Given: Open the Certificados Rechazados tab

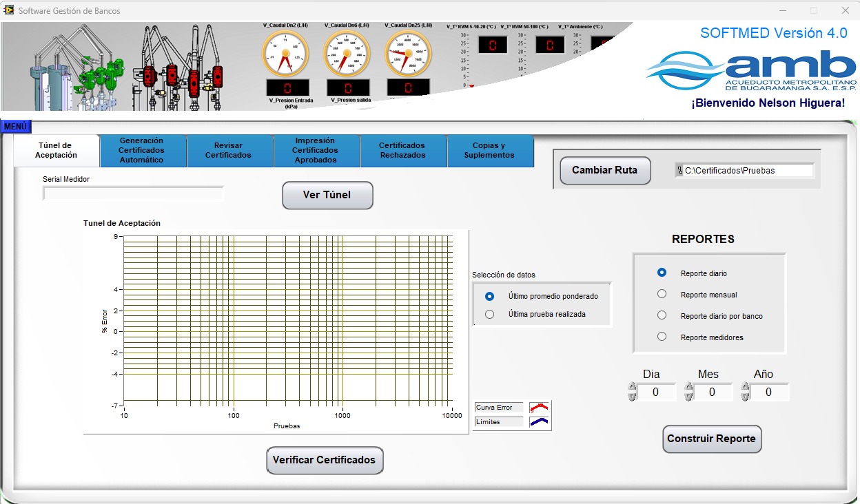Looking at the screenshot, I should tap(403, 150).
